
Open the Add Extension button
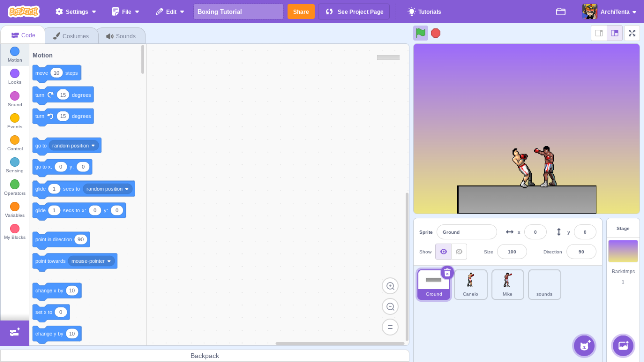[x=15, y=332]
